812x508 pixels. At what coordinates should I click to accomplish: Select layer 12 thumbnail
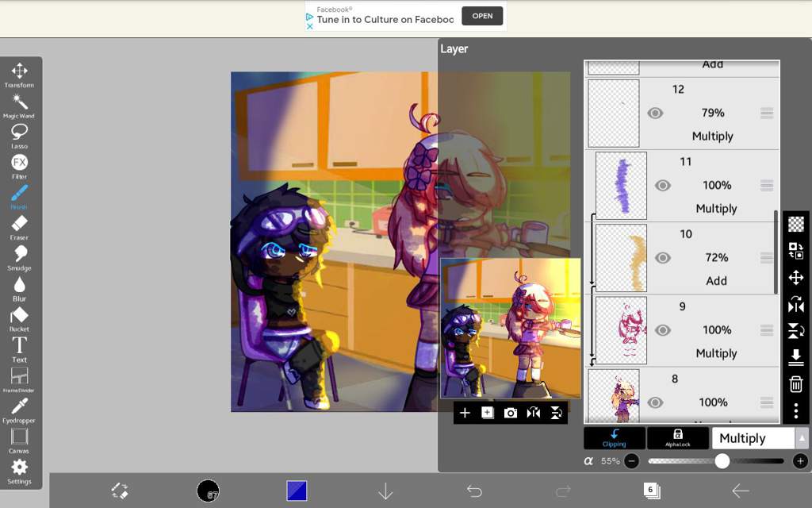pos(614,114)
